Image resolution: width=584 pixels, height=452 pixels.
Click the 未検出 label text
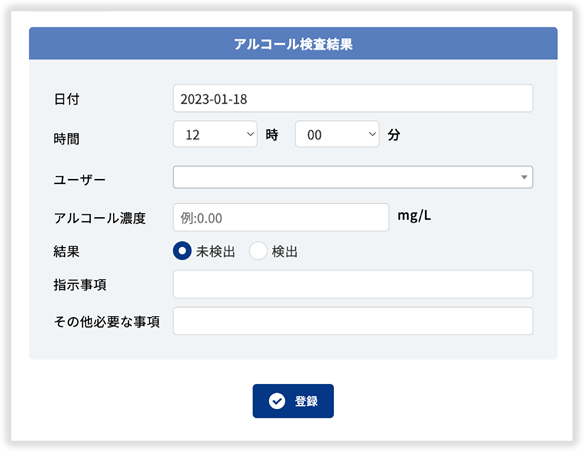pyautogui.click(x=216, y=252)
